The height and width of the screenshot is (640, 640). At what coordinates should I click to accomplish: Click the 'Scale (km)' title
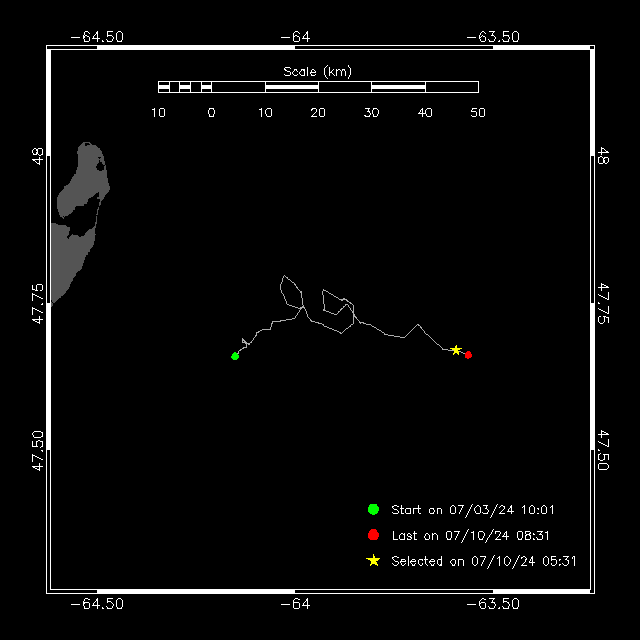pos(317,72)
